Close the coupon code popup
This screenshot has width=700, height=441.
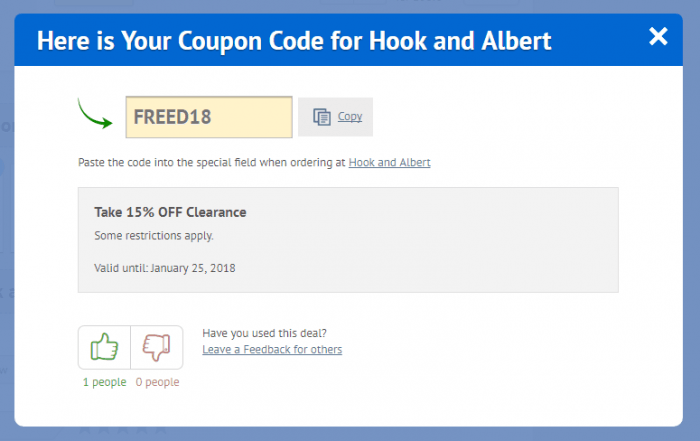coord(658,36)
